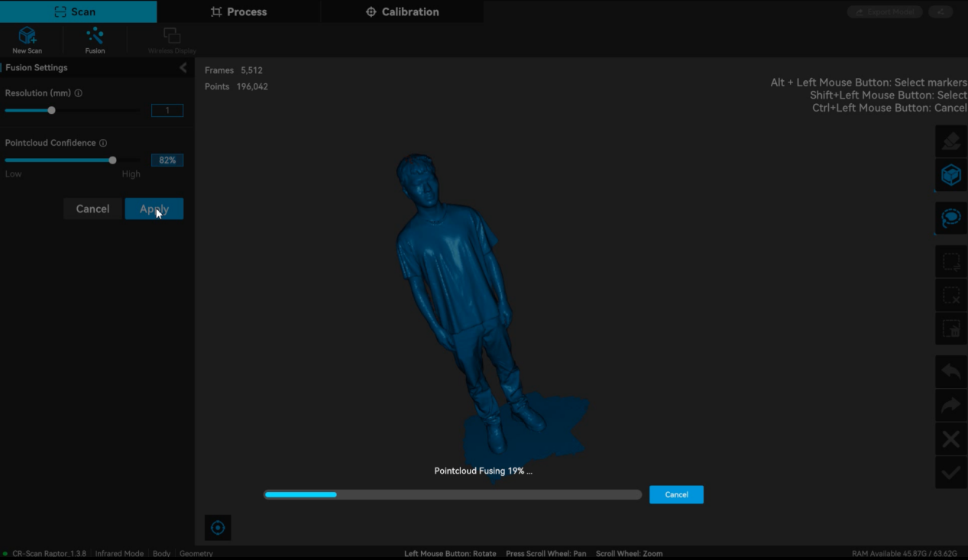Toggle the 3D cube view icon
This screenshot has height=560, width=968.
950,176
